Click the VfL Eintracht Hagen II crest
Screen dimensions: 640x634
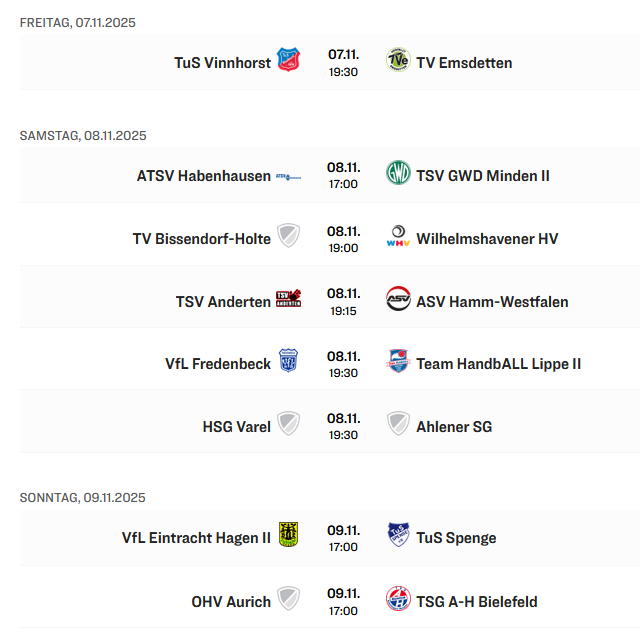click(288, 536)
